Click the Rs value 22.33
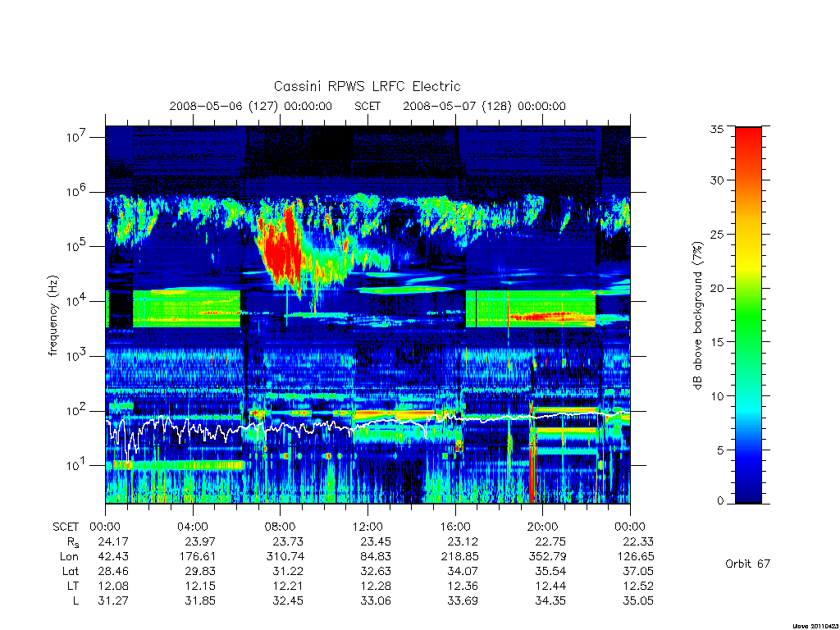This screenshot has height=630, width=840. (638, 541)
